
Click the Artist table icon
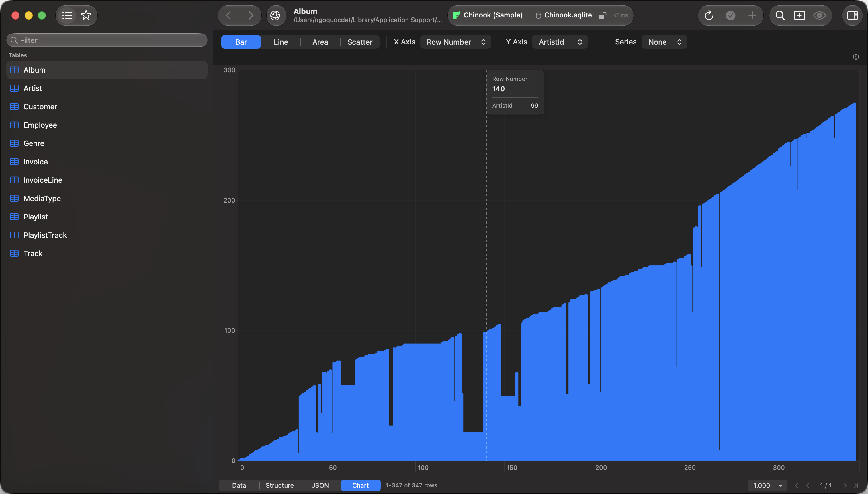click(x=14, y=88)
